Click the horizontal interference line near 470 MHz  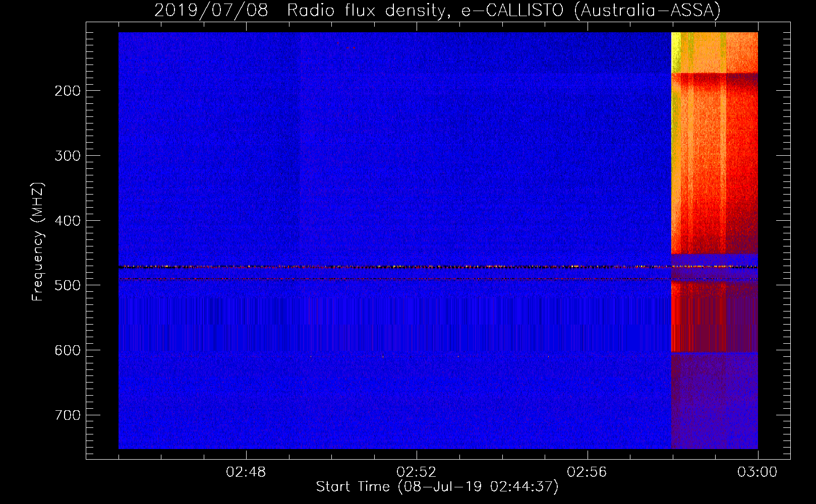(438, 267)
